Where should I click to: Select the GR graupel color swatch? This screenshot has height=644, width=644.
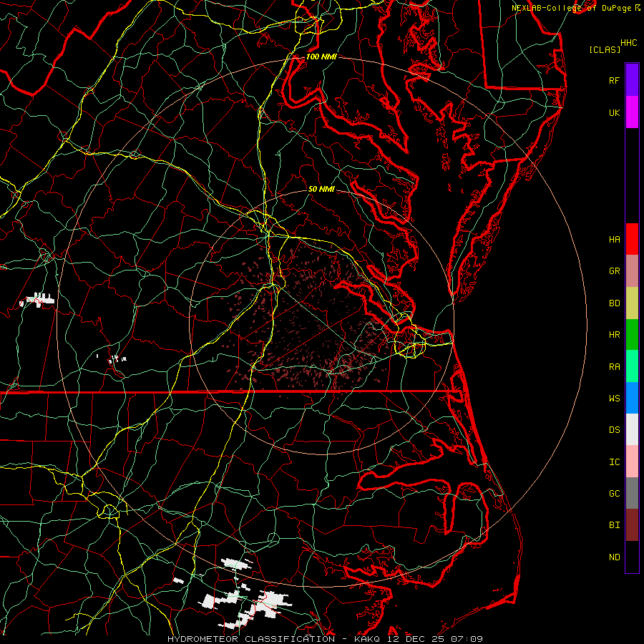632,270
